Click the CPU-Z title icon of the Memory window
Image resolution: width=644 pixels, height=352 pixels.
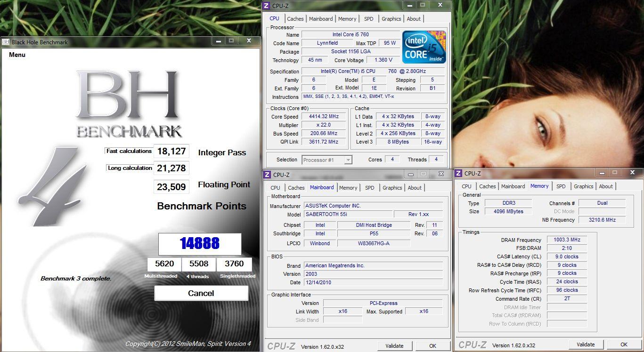[x=458, y=173]
